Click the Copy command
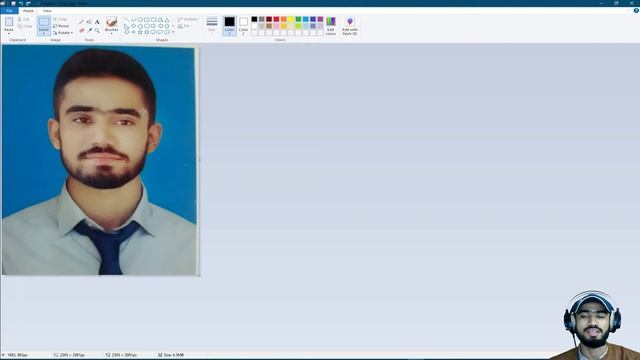Image resolution: width=640 pixels, height=360 pixels. point(24,26)
